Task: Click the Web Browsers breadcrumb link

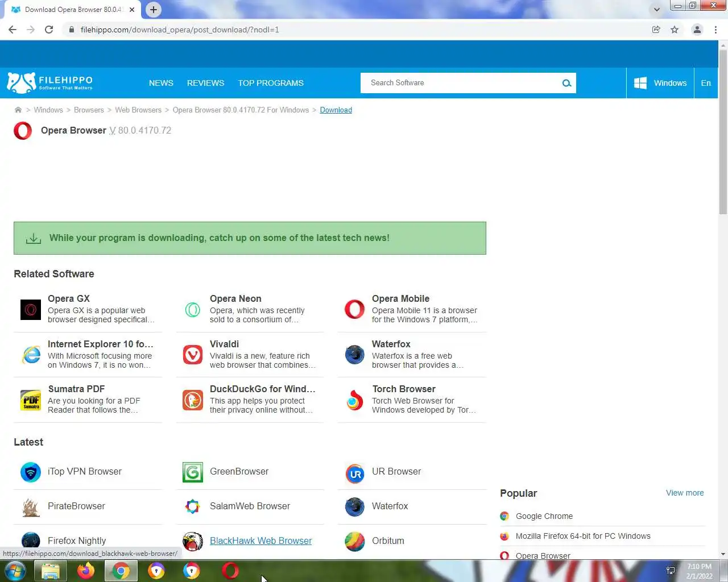Action: click(138, 110)
